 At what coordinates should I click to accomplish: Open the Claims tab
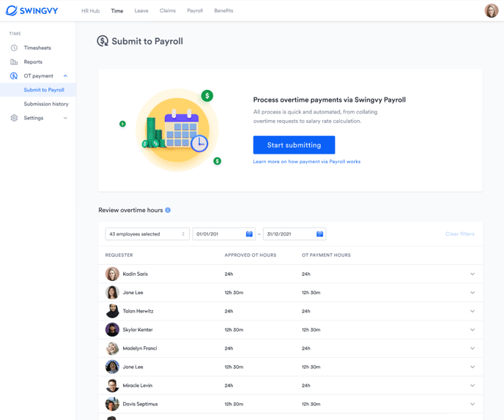click(x=168, y=10)
